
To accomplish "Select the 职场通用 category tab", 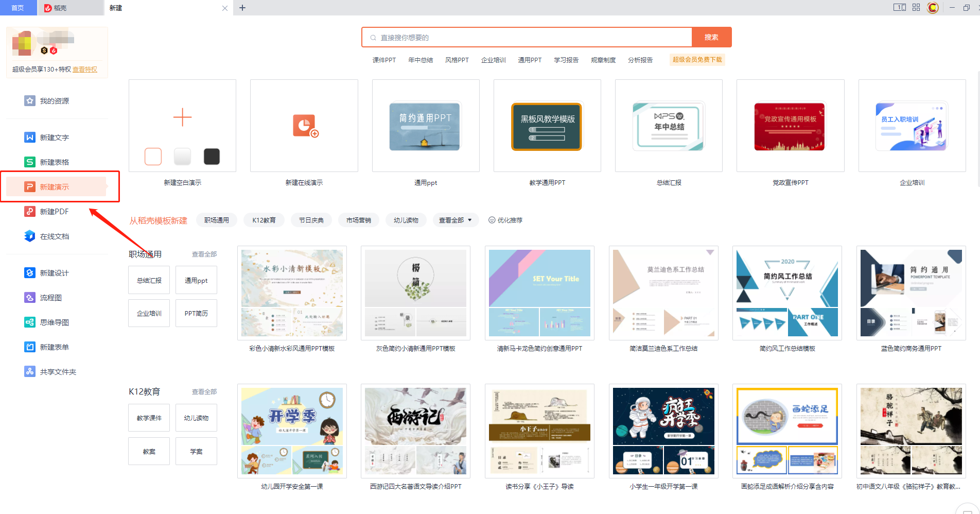I will [217, 220].
